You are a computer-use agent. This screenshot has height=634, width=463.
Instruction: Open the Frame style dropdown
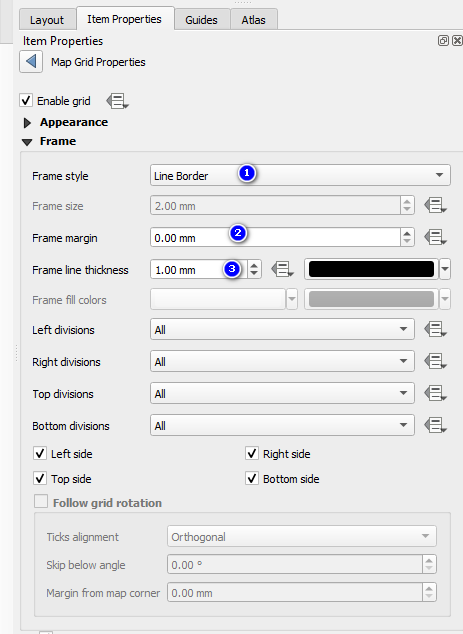tap(300, 175)
